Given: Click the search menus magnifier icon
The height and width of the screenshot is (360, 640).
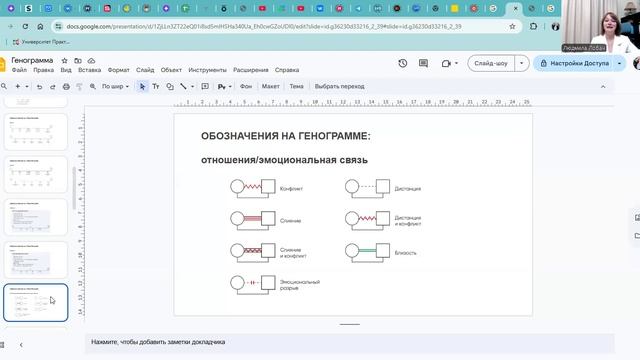Looking at the screenshot, I should click(4, 87).
